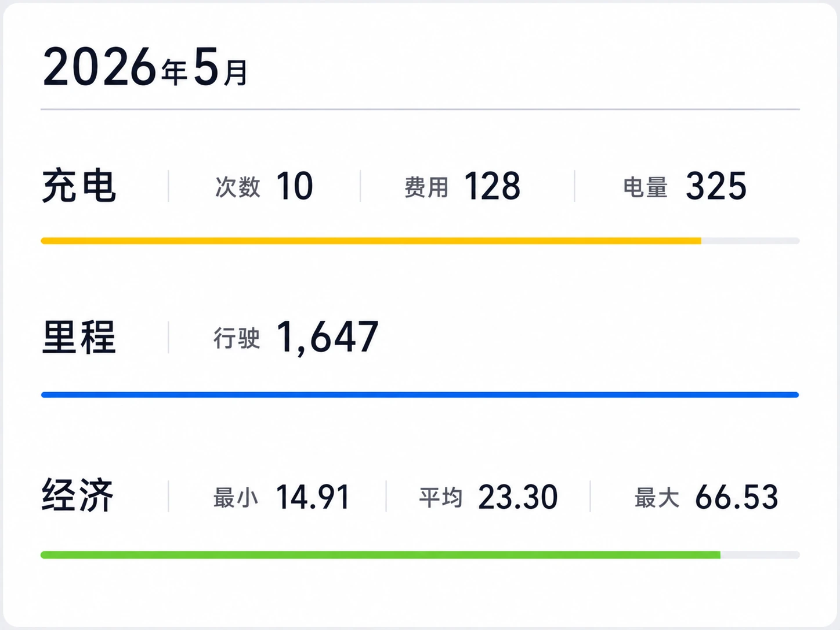The height and width of the screenshot is (630, 840).
Task: Click the 1,647 distance figure
Action: pos(327,338)
